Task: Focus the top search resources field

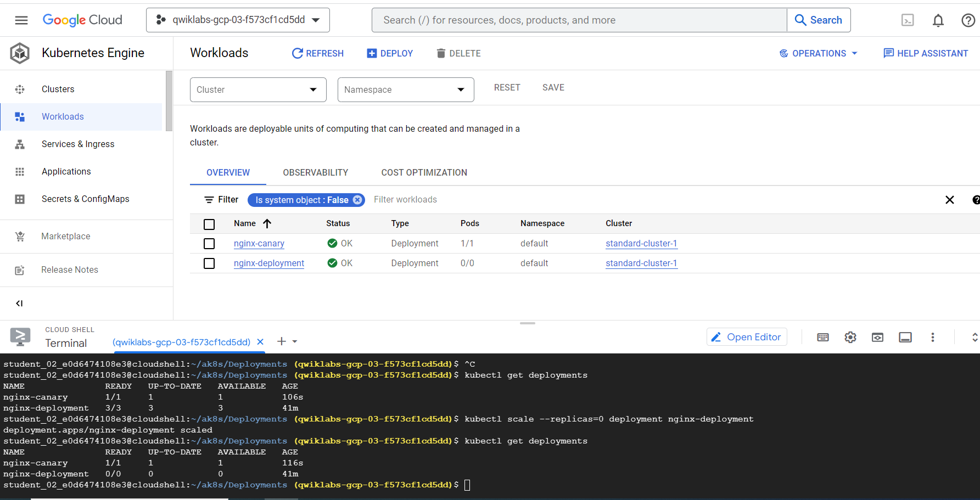Action: 579,20
